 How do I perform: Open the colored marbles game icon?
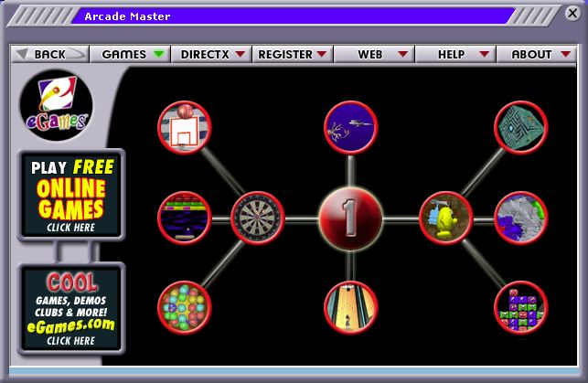(184, 307)
